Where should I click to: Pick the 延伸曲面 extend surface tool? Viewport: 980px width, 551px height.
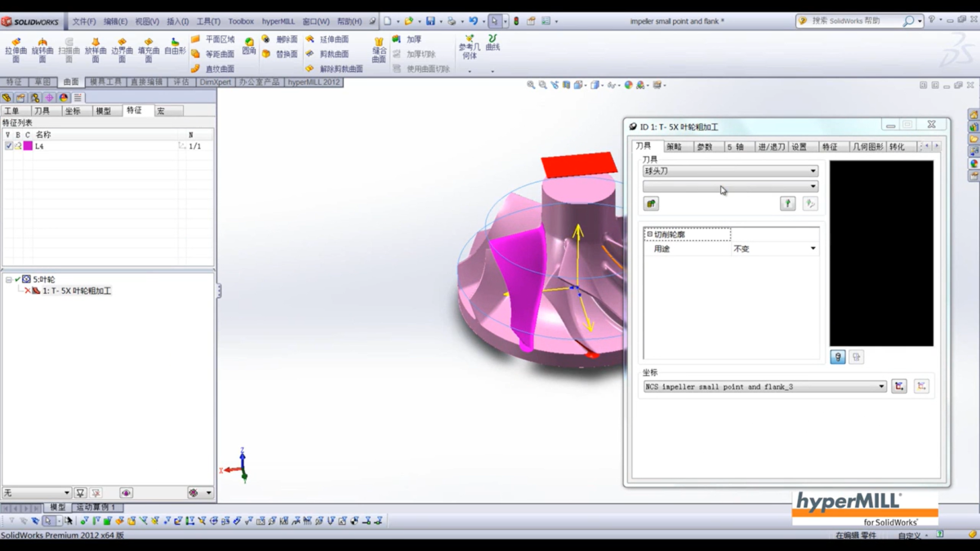[327, 39]
